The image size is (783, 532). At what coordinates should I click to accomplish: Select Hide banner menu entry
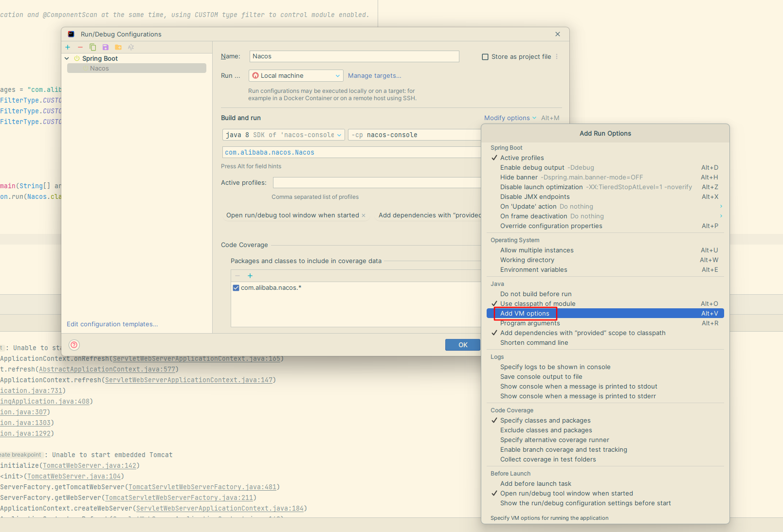tap(605, 177)
